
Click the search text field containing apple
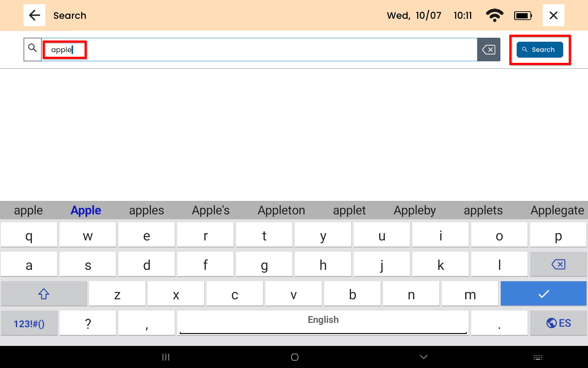pos(259,50)
